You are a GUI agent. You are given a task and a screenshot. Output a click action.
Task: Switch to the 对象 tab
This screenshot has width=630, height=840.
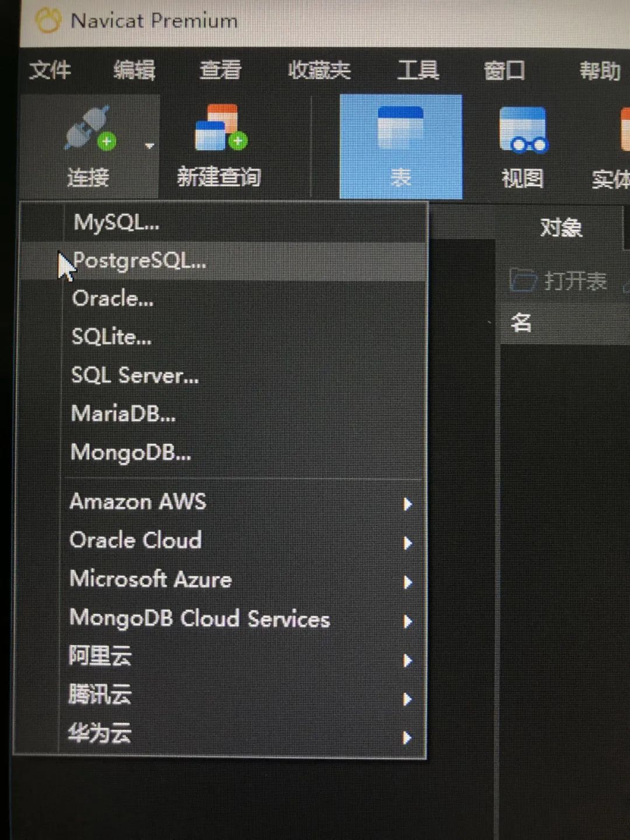(x=561, y=227)
